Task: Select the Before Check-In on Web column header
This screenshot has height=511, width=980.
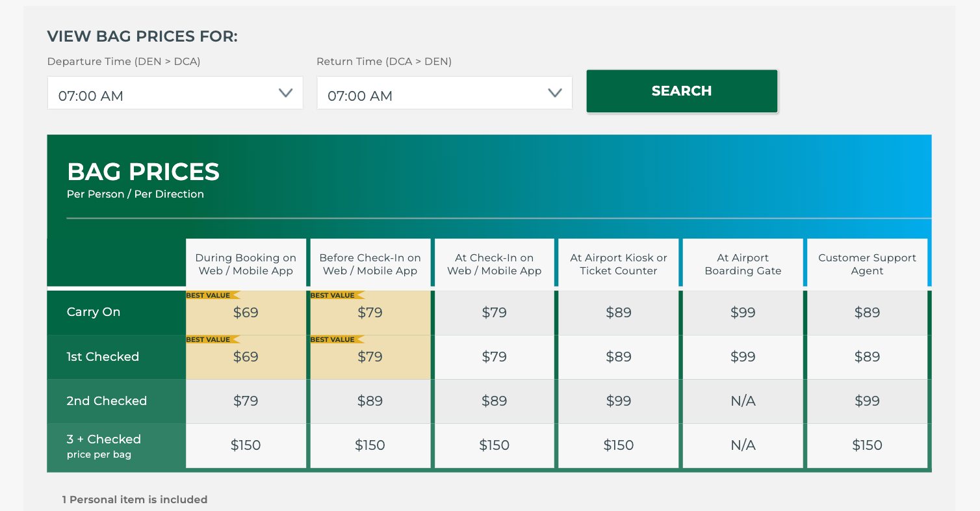Action: tap(370, 264)
